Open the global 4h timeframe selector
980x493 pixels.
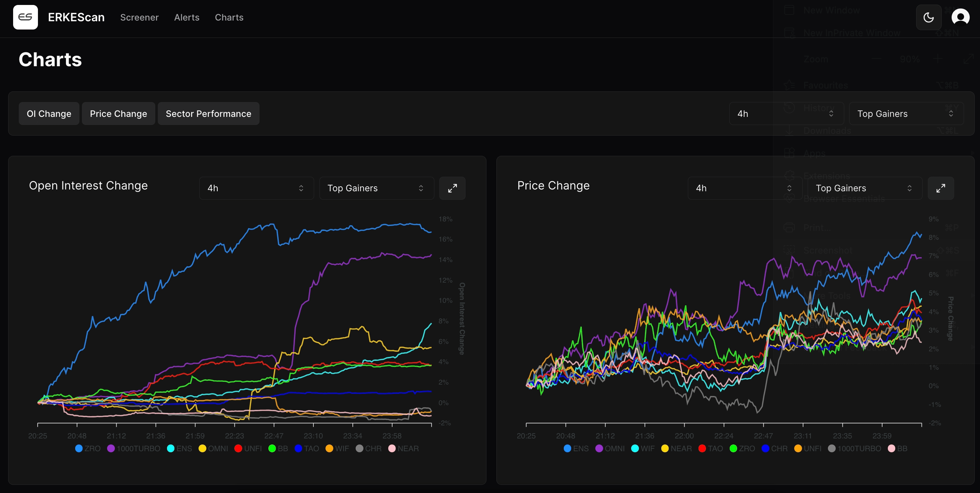[x=786, y=113]
